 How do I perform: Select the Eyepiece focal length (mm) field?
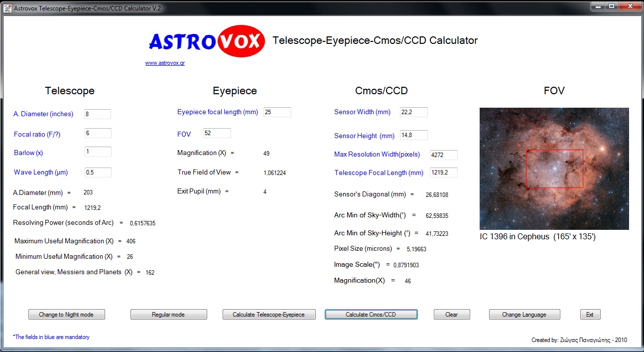277,112
